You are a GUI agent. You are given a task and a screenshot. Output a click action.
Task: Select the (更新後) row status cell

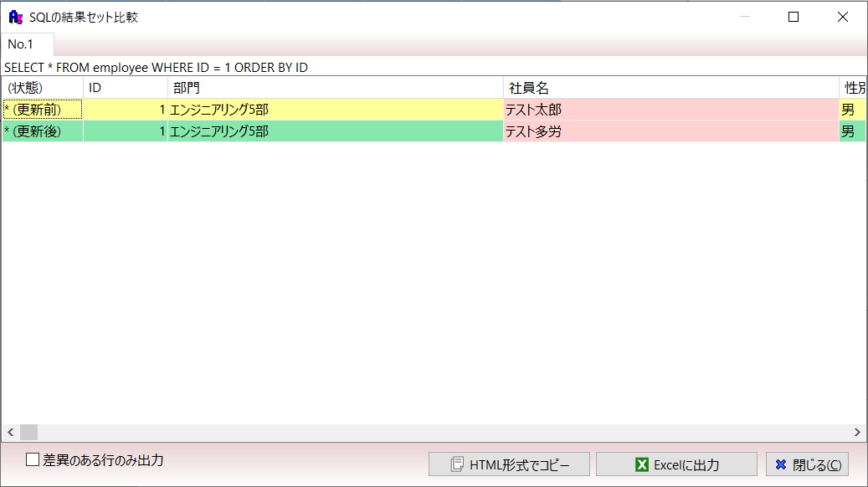pyautogui.click(x=42, y=131)
